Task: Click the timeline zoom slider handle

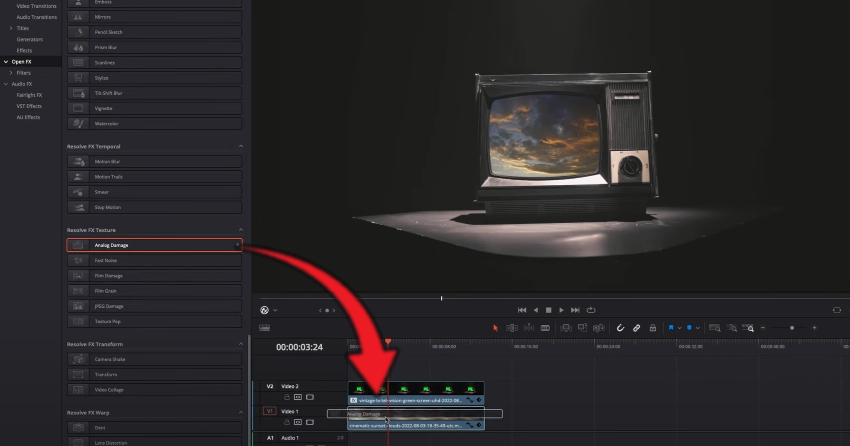Action: click(792, 328)
